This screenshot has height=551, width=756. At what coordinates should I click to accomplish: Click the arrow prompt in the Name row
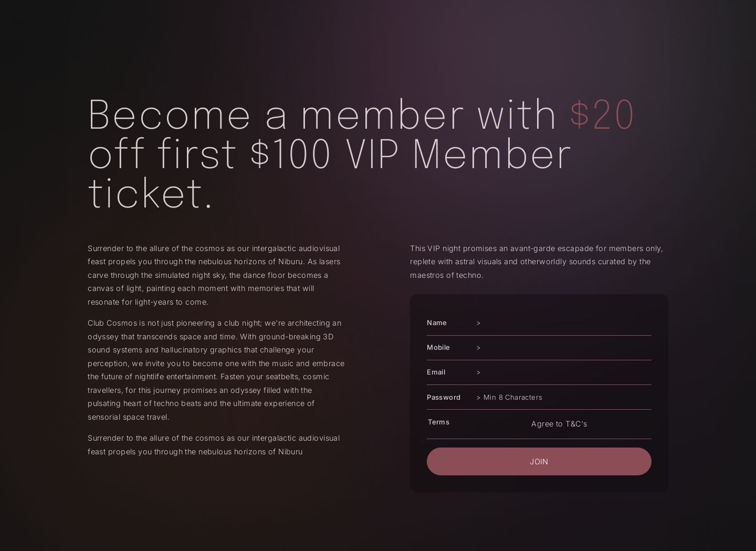click(x=478, y=323)
